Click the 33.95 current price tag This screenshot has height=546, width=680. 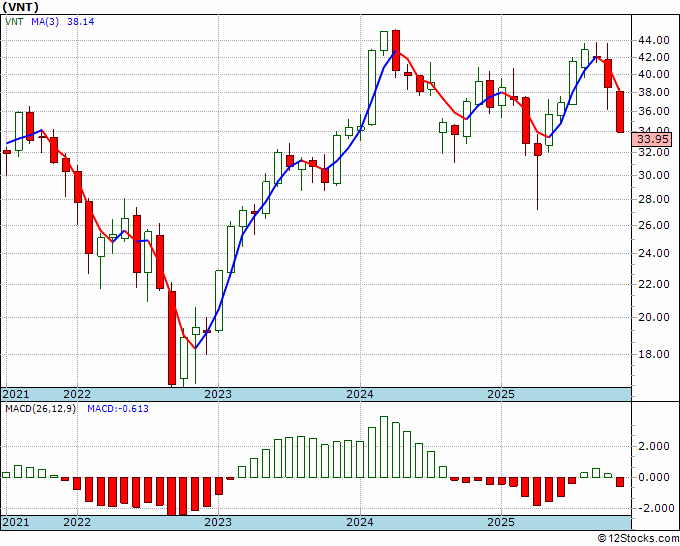pos(652,139)
